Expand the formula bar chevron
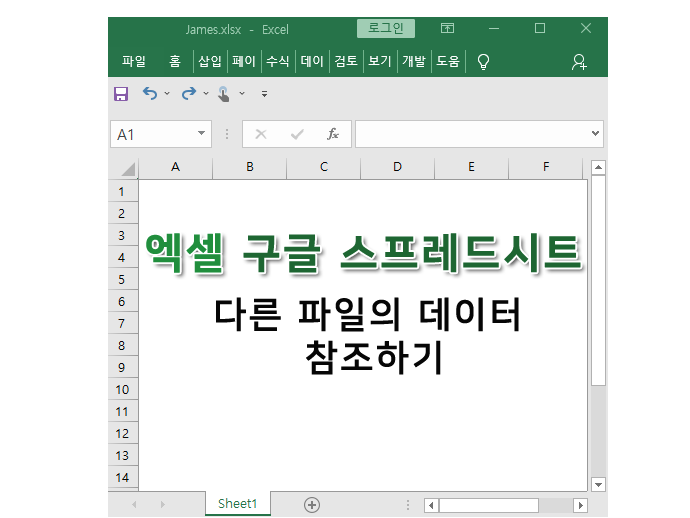 pyautogui.click(x=595, y=133)
